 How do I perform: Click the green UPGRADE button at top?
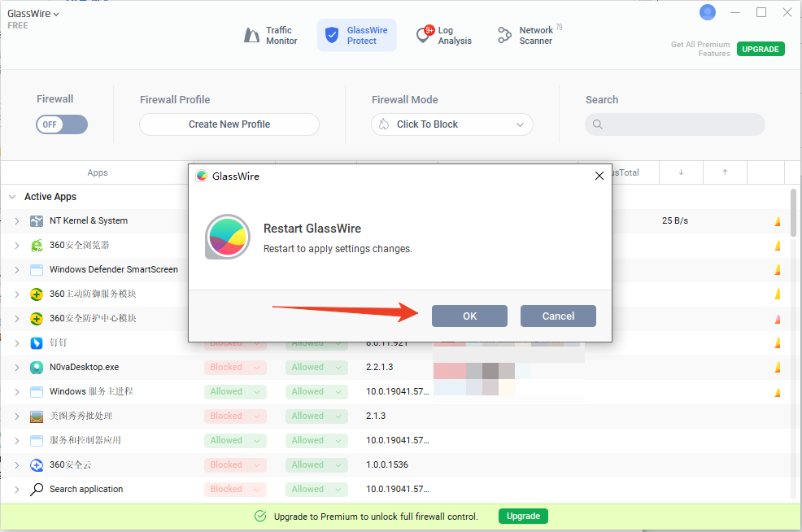pyautogui.click(x=761, y=49)
